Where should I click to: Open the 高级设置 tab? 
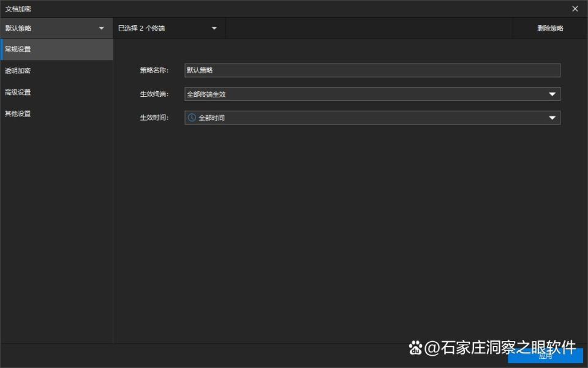(56, 92)
